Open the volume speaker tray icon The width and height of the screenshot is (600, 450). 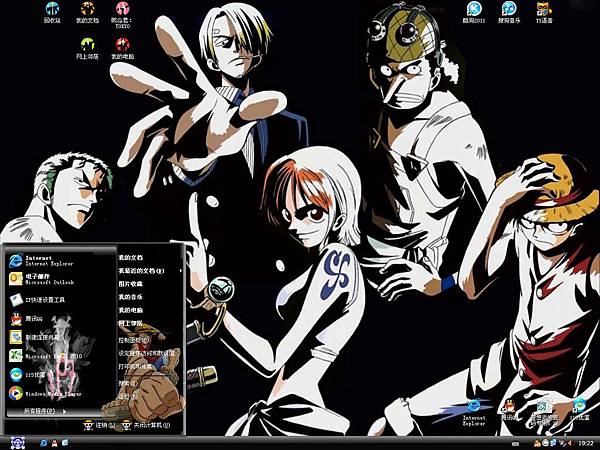click(570, 443)
